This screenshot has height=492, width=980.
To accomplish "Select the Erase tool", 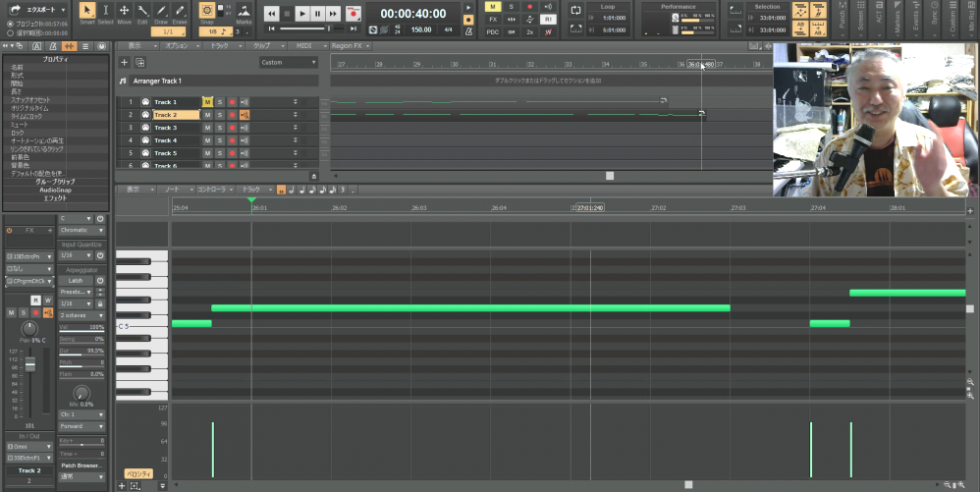I will click(180, 13).
